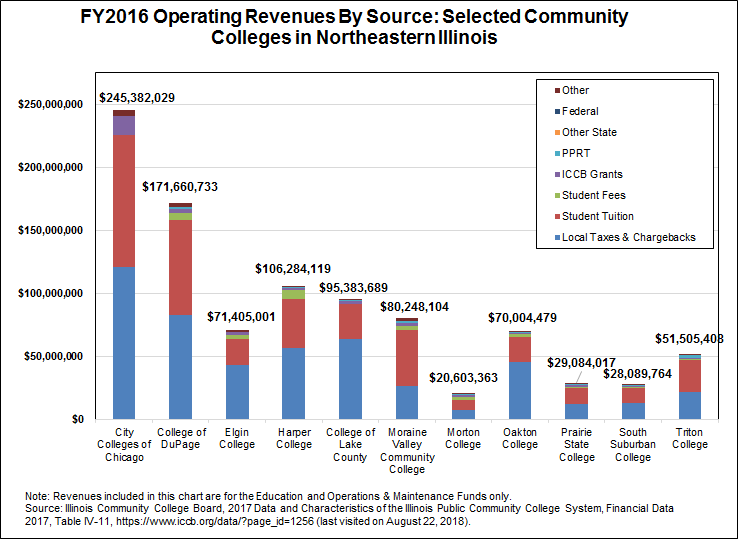Click the $28,089,764 total label
Screen dimensions: 738x539
pyautogui.click(x=638, y=374)
